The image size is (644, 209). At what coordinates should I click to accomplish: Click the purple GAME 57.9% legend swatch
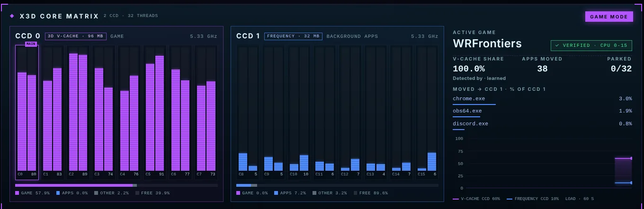(x=17, y=193)
